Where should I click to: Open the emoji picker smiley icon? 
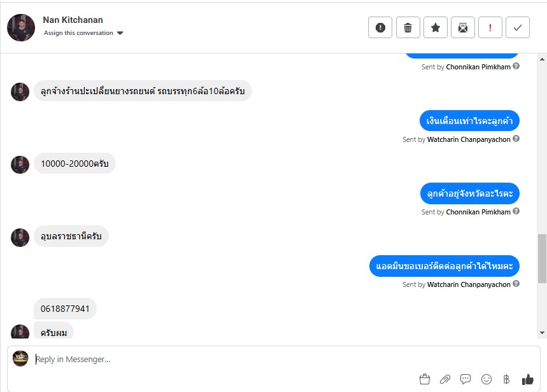[x=487, y=379]
